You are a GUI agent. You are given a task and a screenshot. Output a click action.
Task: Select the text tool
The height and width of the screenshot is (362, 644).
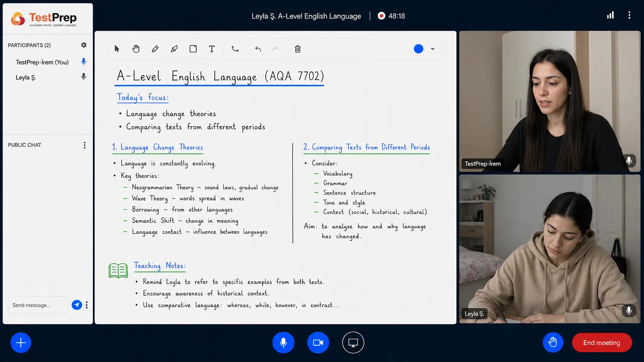pyautogui.click(x=212, y=49)
